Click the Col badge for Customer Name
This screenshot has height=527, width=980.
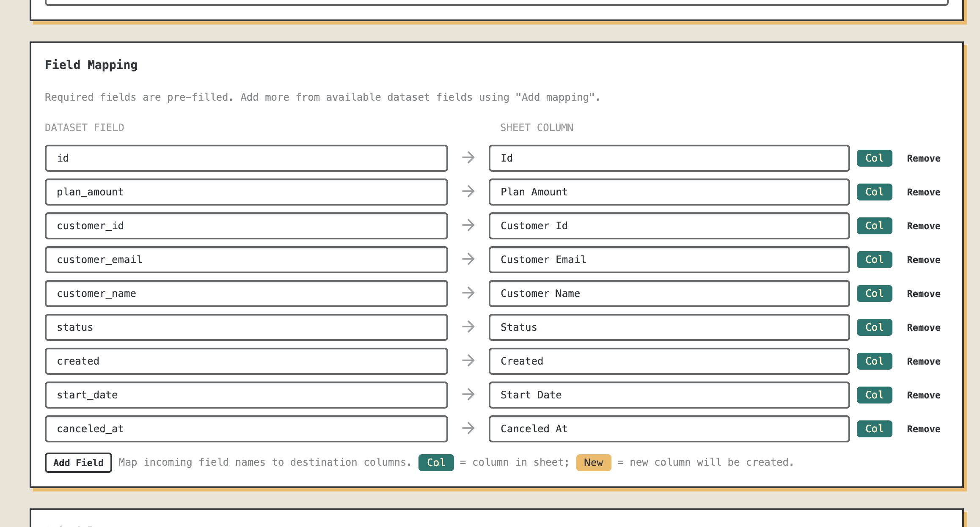[874, 294]
